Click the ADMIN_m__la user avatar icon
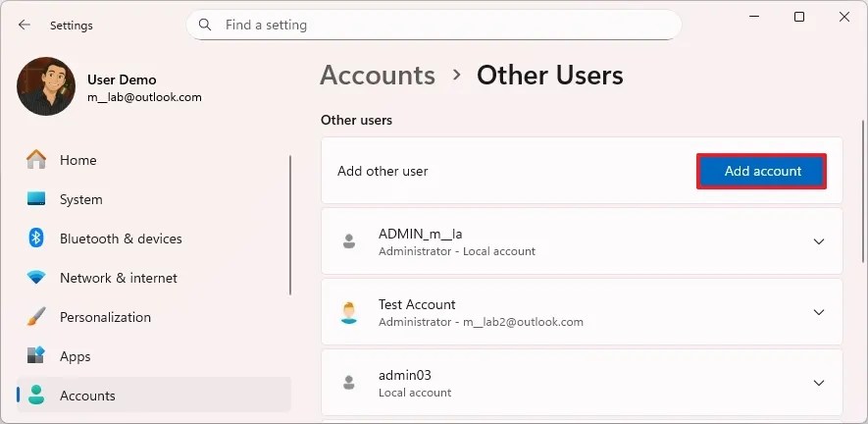Screen dimensions: 868x424 coord(349,241)
